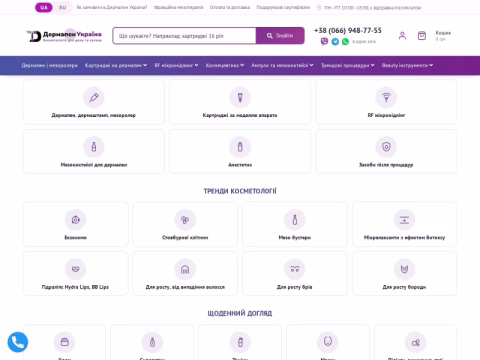480x360 pixels.
Task: Open Viber chat icon
Action: click(324, 41)
